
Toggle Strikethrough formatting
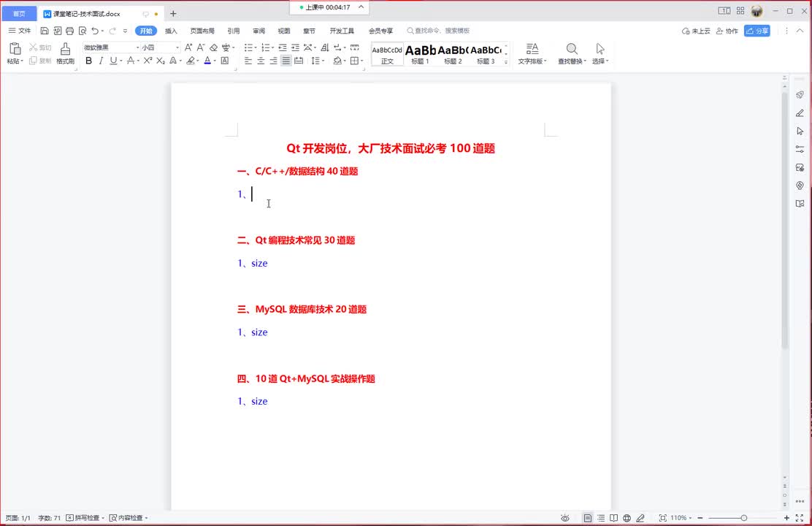pos(131,61)
